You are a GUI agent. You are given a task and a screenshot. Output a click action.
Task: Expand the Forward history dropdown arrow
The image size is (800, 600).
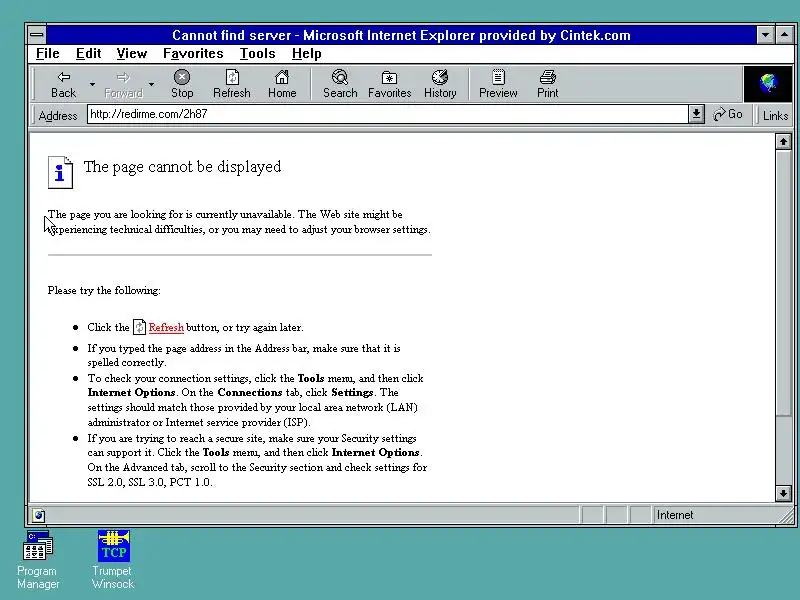152,84
